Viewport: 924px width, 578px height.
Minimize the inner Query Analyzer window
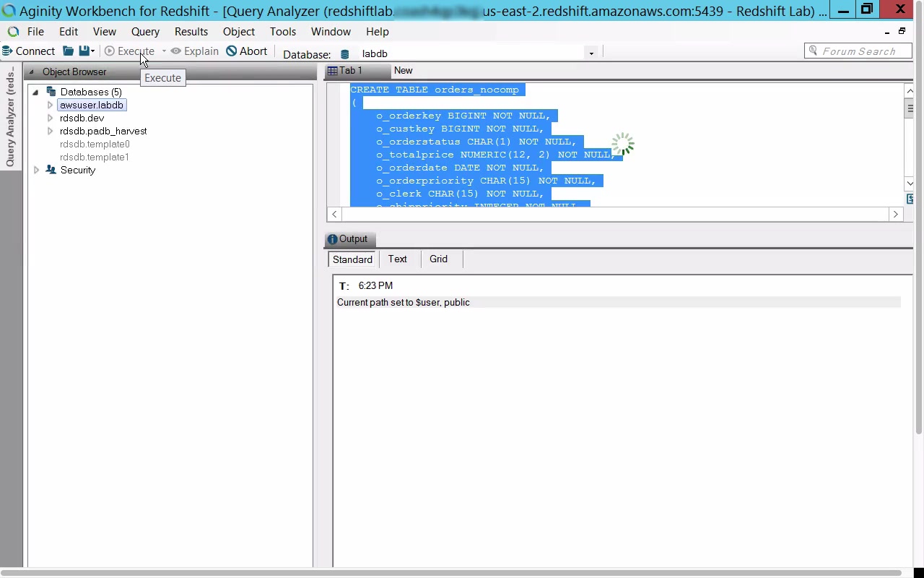click(x=887, y=32)
